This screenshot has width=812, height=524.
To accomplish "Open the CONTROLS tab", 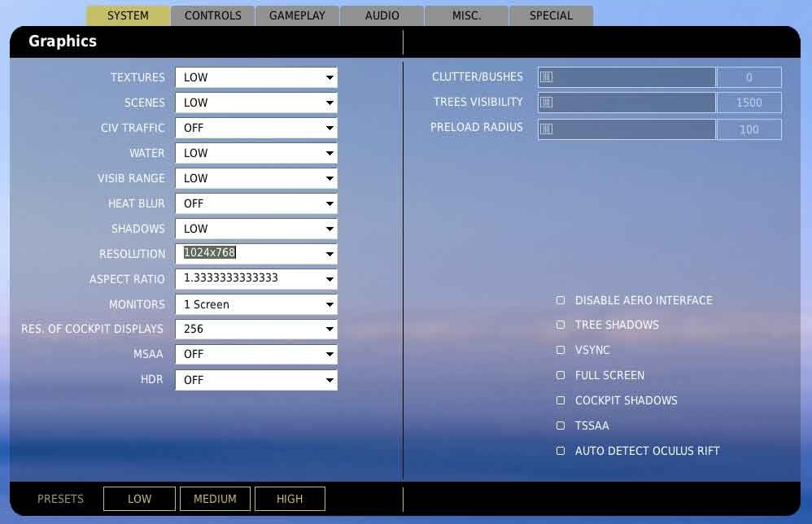I will [x=213, y=15].
